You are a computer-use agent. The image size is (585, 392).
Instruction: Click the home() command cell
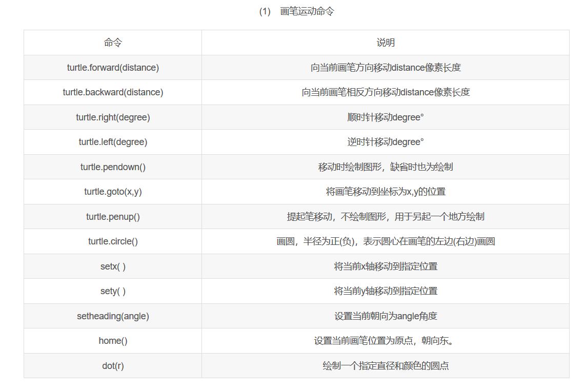pos(113,341)
